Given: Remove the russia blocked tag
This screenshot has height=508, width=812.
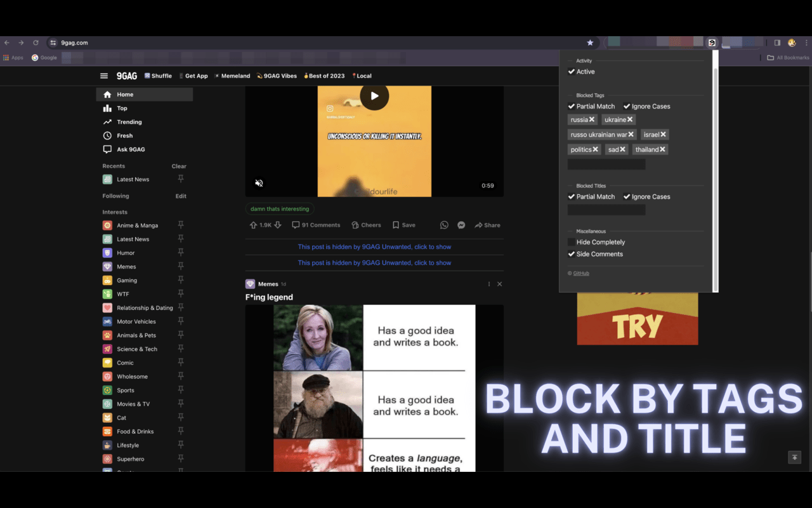Looking at the screenshot, I should pyautogui.click(x=592, y=119).
